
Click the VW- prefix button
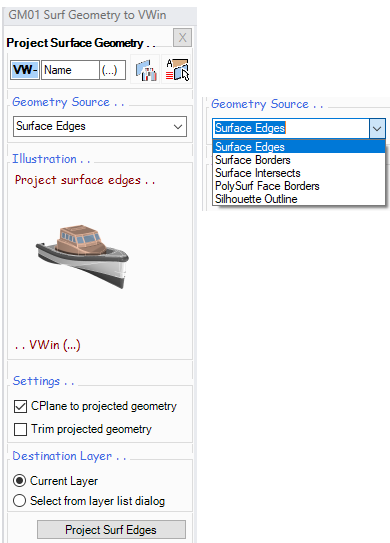tap(25, 70)
